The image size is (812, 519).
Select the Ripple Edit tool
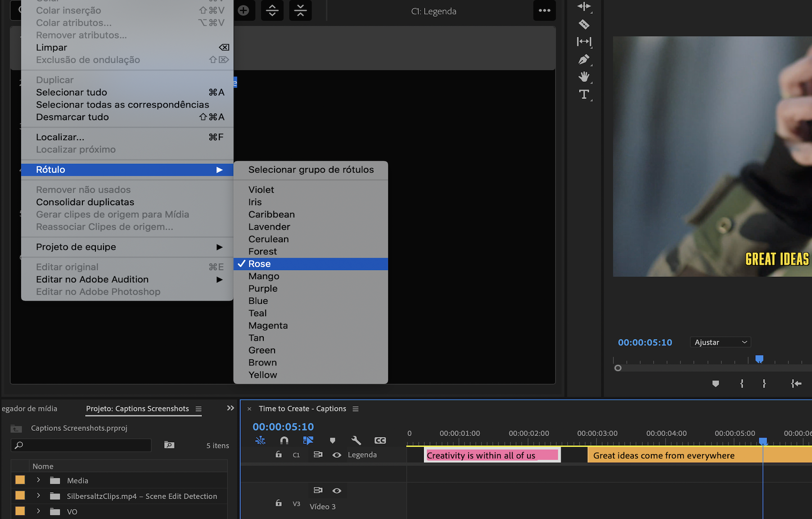tap(584, 6)
